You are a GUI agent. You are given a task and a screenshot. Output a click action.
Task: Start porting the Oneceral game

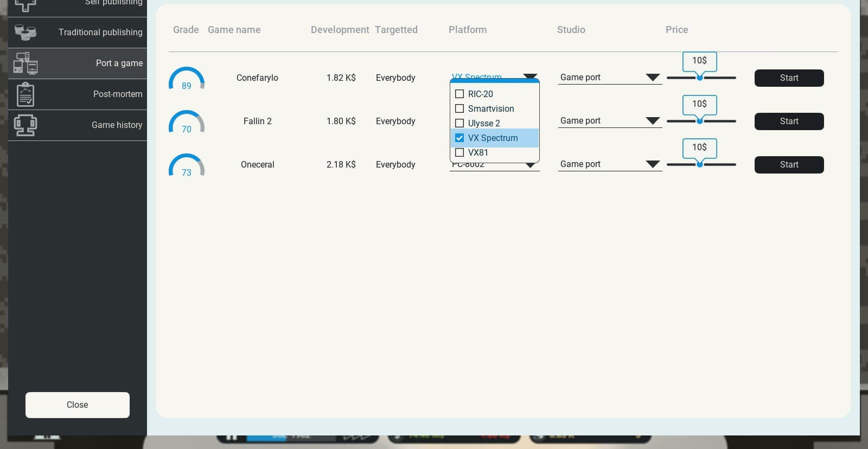coord(789,165)
